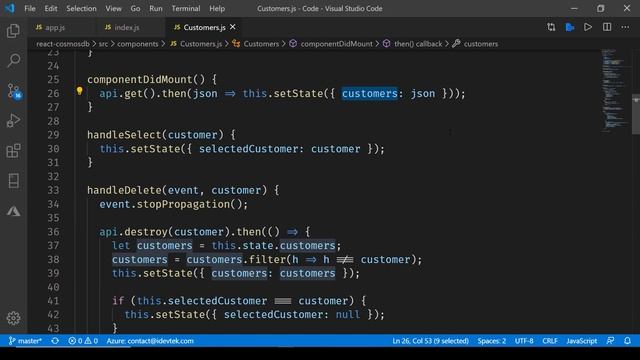The width and height of the screenshot is (640, 360).
Task: Close the Customers.js tab
Action: coord(233,27)
